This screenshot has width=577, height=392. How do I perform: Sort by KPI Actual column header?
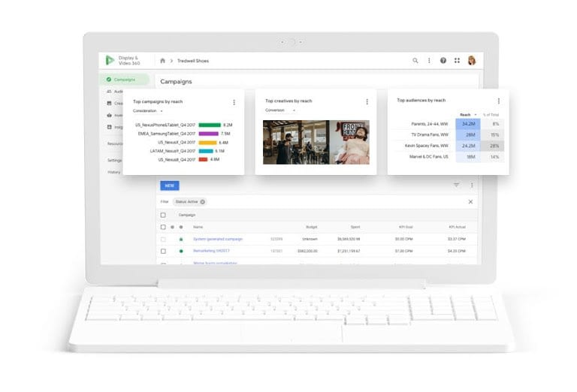pos(457,227)
